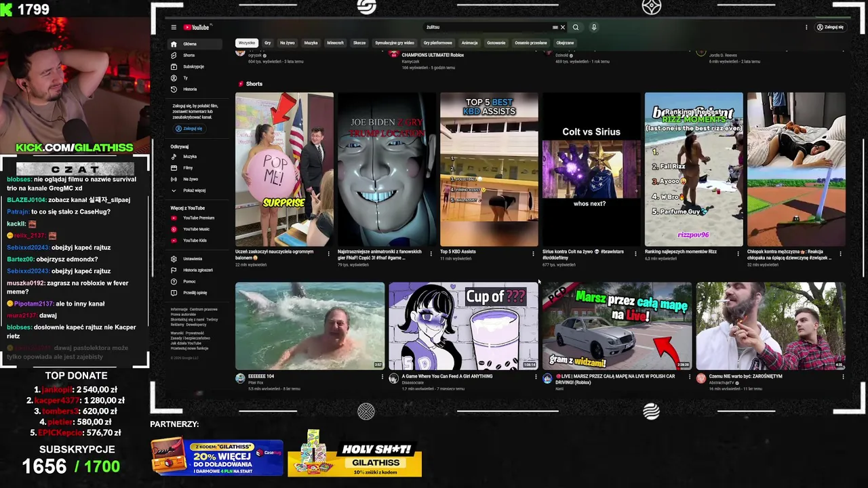Open YouTube Kids in sidebar
Image resolution: width=868 pixels, height=488 pixels.
195,240
